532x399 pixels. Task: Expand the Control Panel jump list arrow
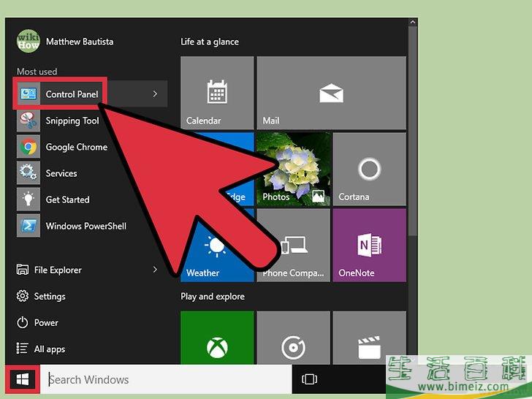(x=155, y=94)
